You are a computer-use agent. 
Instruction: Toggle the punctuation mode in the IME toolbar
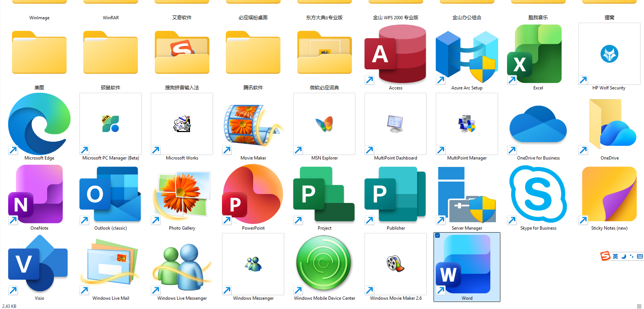point(631,256)
